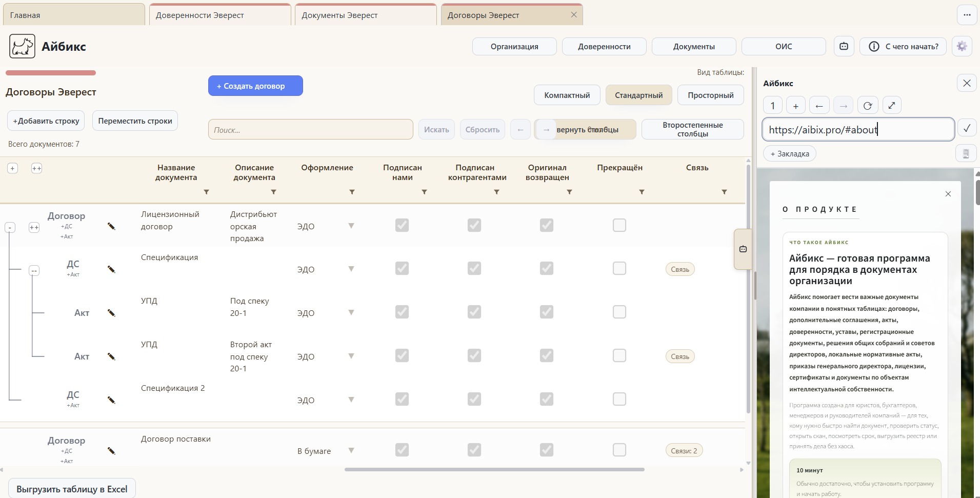Image resolution: width=980 pixels, height=498 pixels.
Task: Toggle Прекращён for Второй акт row
Action: (619, 355)
